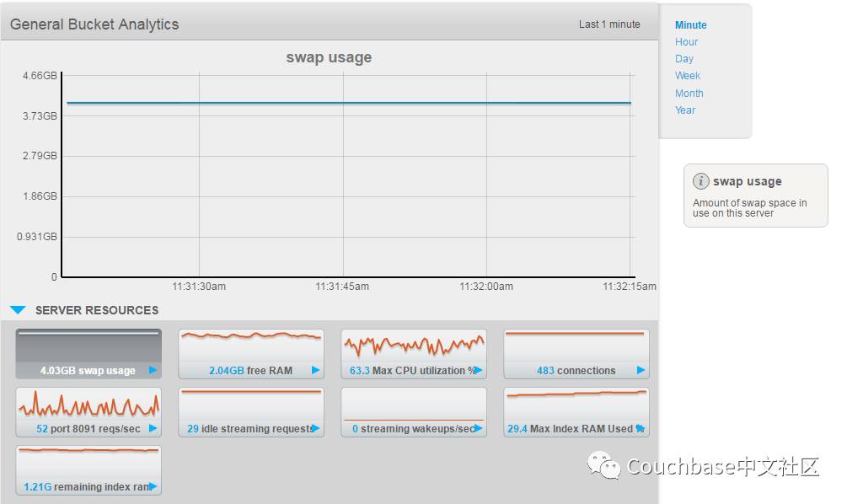Viewport: 847px width, 504px height.
Task: Click the info icon beside swap usage
Action: tap(700, 181)
